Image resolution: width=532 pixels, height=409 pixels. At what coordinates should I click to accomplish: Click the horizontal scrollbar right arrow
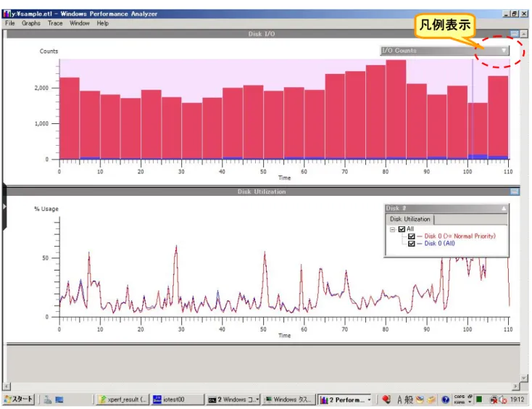(516, 387)
